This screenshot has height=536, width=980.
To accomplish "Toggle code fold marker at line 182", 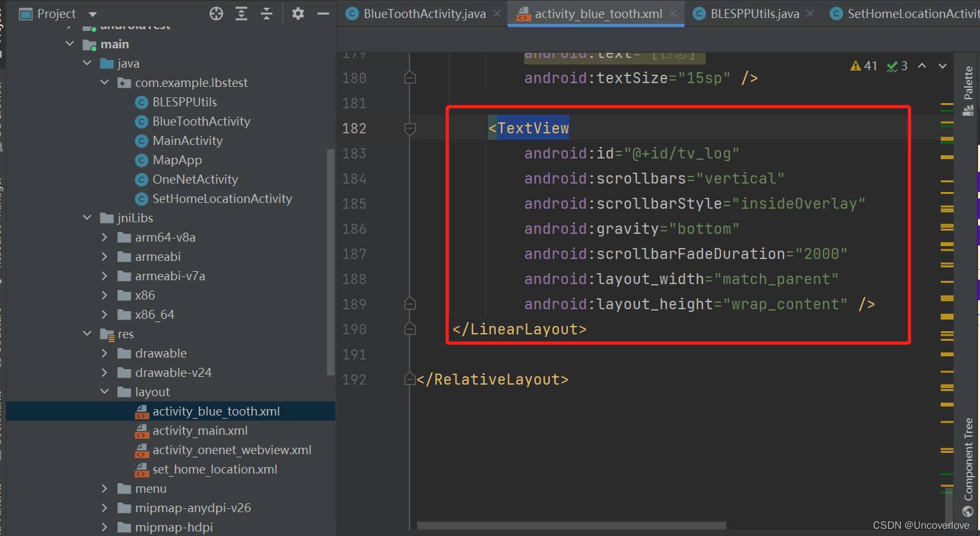I will pos(410,128).
